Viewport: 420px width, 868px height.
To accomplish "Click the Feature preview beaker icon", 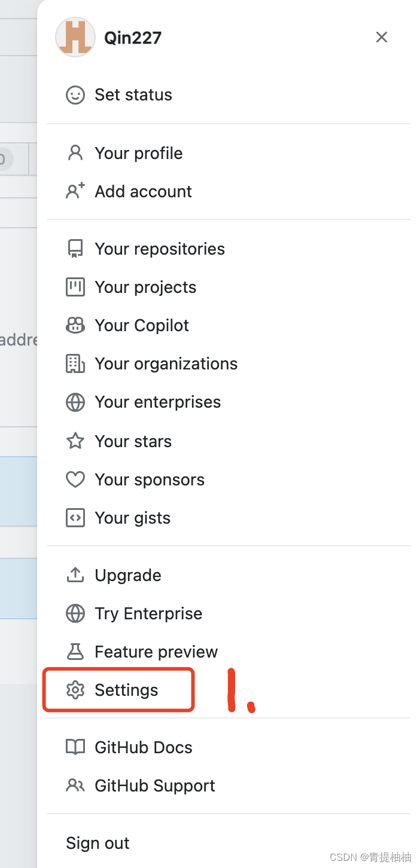I will click(x=75, y=652).
